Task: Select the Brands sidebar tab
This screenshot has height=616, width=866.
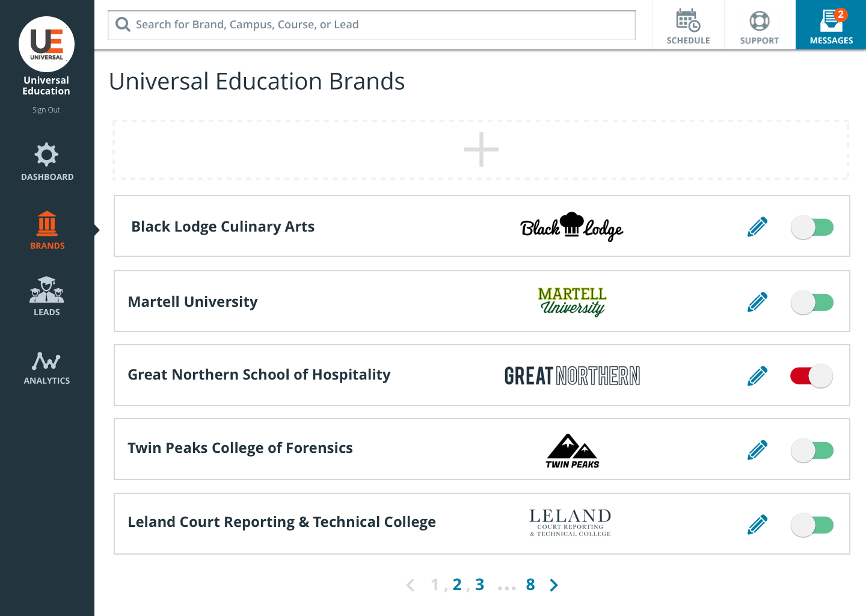Action: (x=47, y=230)
